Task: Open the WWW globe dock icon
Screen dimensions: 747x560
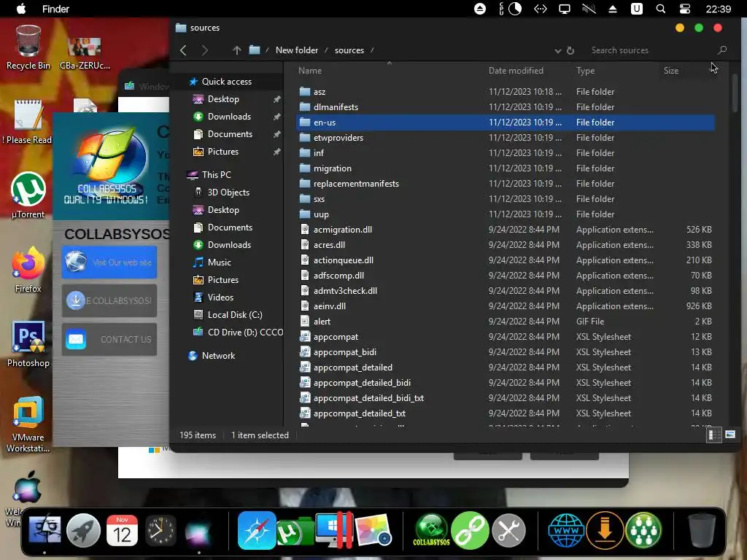Action: [x=566, y=530]
